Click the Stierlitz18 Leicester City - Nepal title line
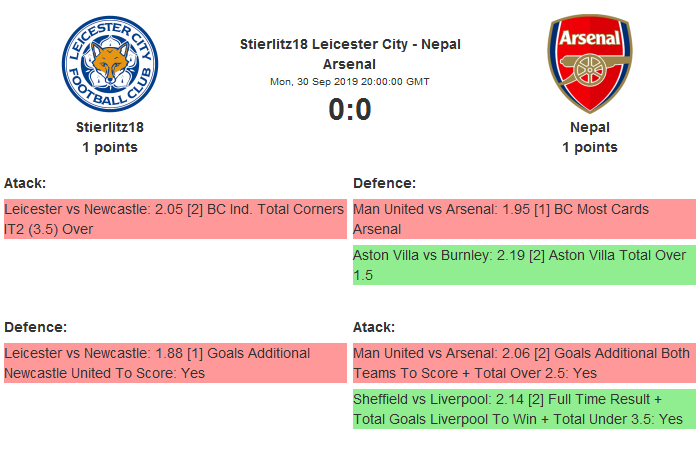Image resolution: width=700 pixels, height=460 pixels. [350, 44]
